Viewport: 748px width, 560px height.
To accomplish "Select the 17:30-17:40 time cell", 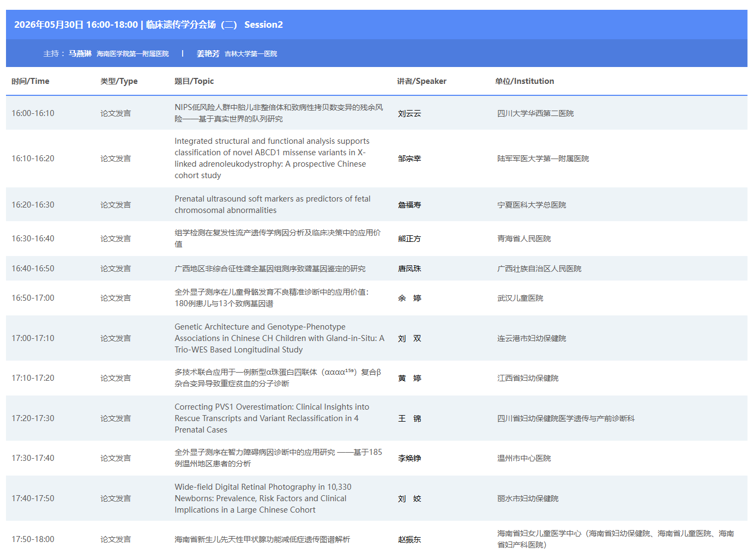I will [x=33, y=458].
